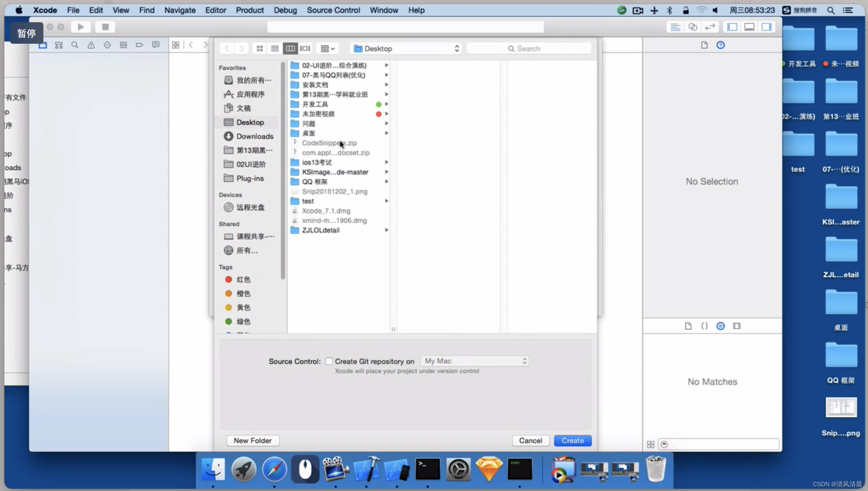Show the File Template library
The image size is (868, 491).
click(x=688, y=326)
